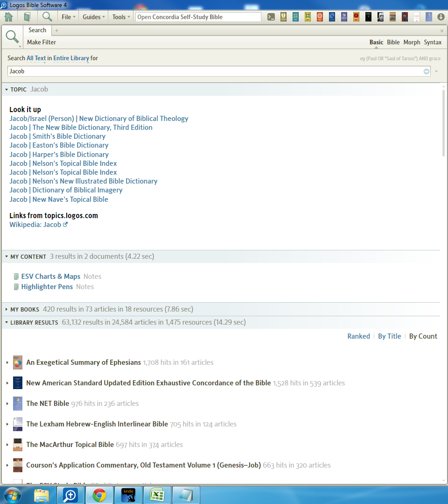
Task: Select the Search panel tab
Action: pos(37,30)
